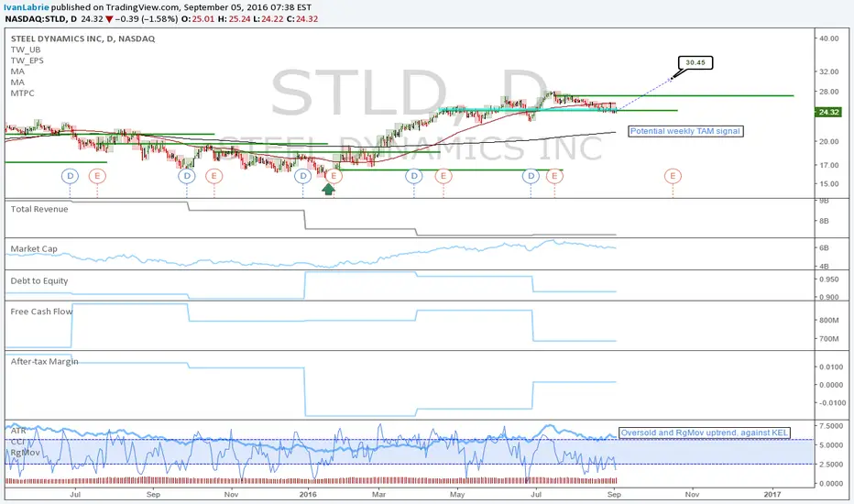The width and height of the screenshot is (854, 504).
Task: Click the D marker just before Jul 2016
Action: (x=531, y=176)
